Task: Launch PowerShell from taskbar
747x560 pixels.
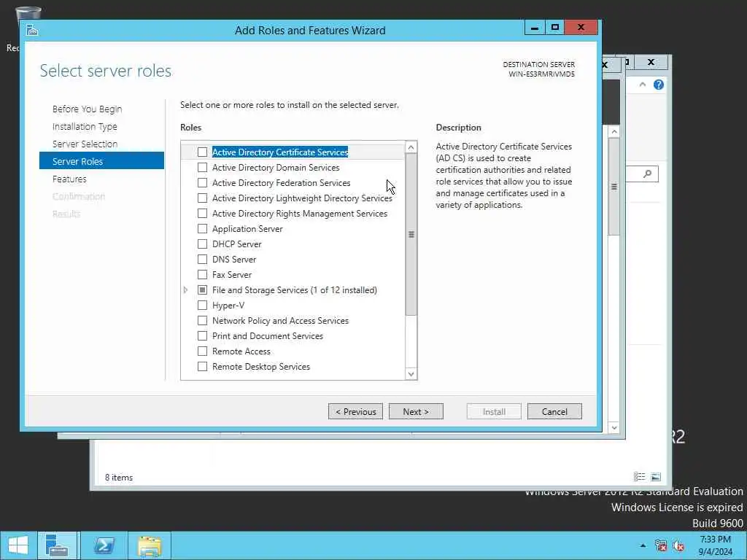Action: pos(104,545)
